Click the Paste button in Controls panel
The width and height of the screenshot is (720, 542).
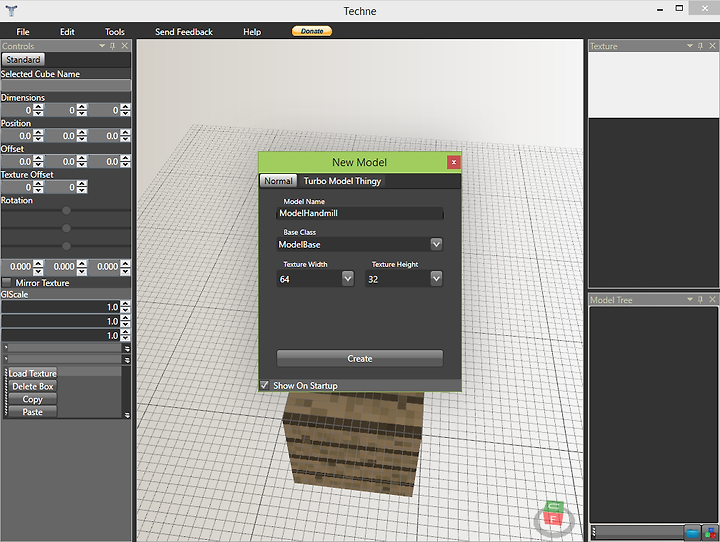coord(33,412)
